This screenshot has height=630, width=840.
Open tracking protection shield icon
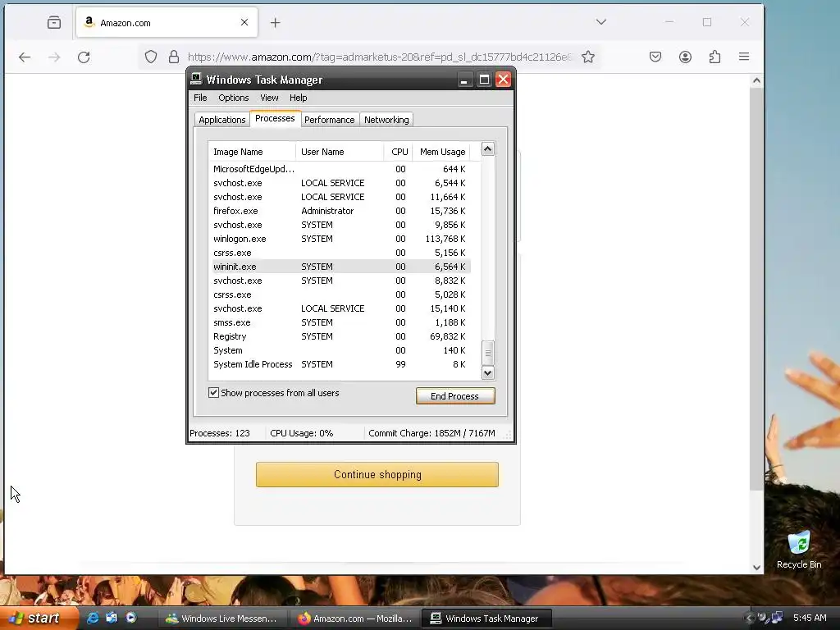151,57
